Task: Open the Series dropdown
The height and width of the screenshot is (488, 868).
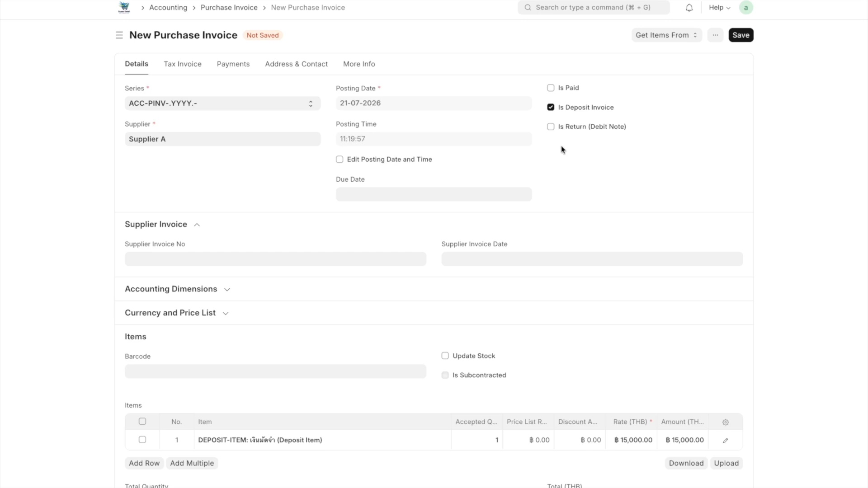Action: click(x=222, y=103)
